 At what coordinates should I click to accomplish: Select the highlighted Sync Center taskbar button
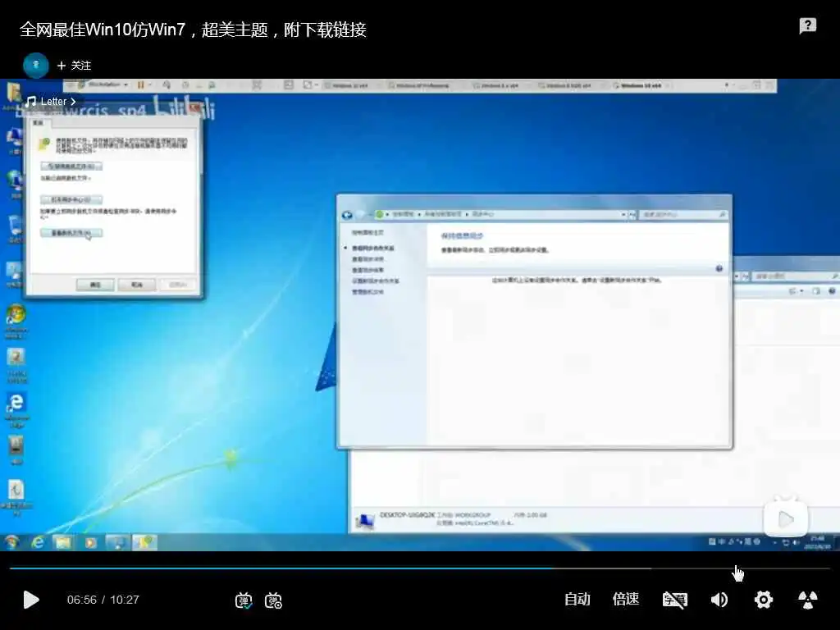tap(144, 542)
